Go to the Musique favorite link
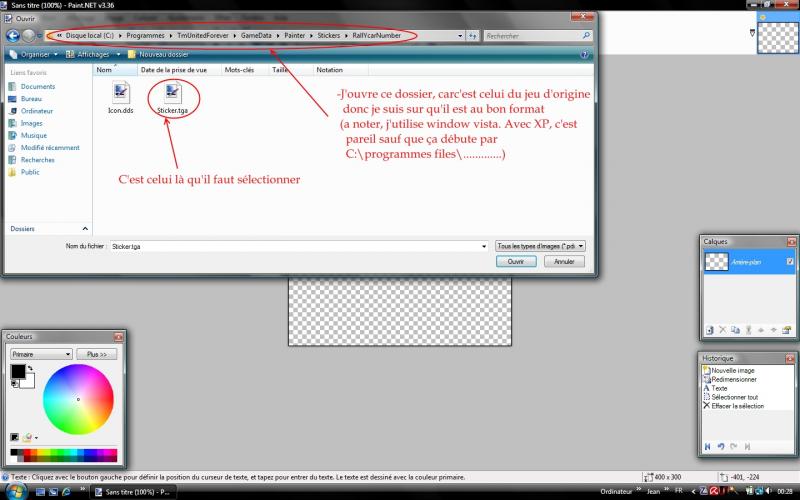This screenshot has height=500, width=800. (x=34, y=136)
